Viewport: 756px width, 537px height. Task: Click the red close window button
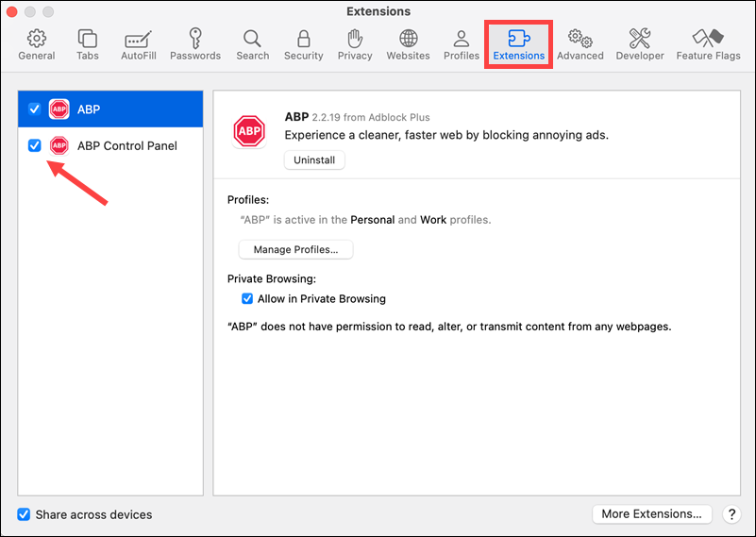[x=11, y=11]
